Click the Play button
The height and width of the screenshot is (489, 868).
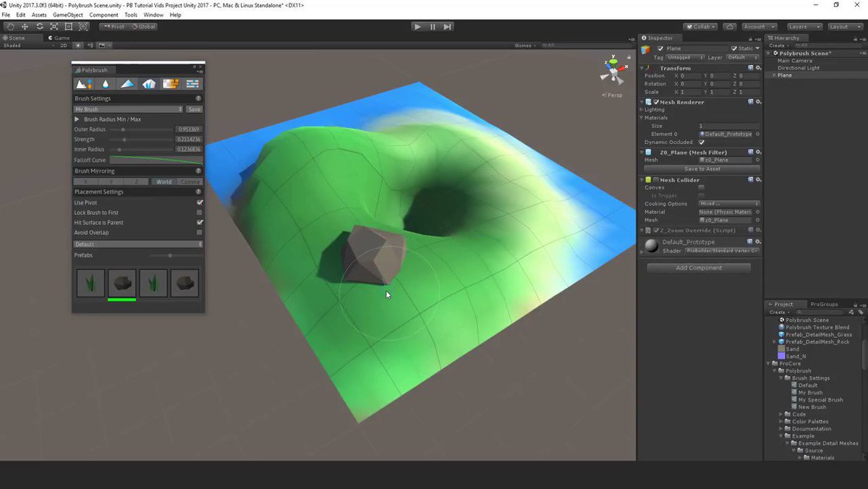(x=417, y=27)
